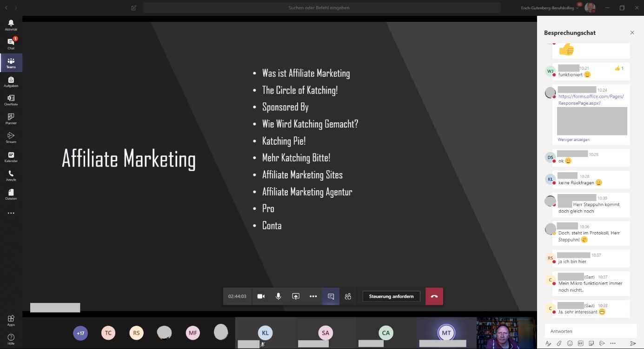Open the emoji picker below the reply box
644x349 pixels.
click(x=570, y=343)
